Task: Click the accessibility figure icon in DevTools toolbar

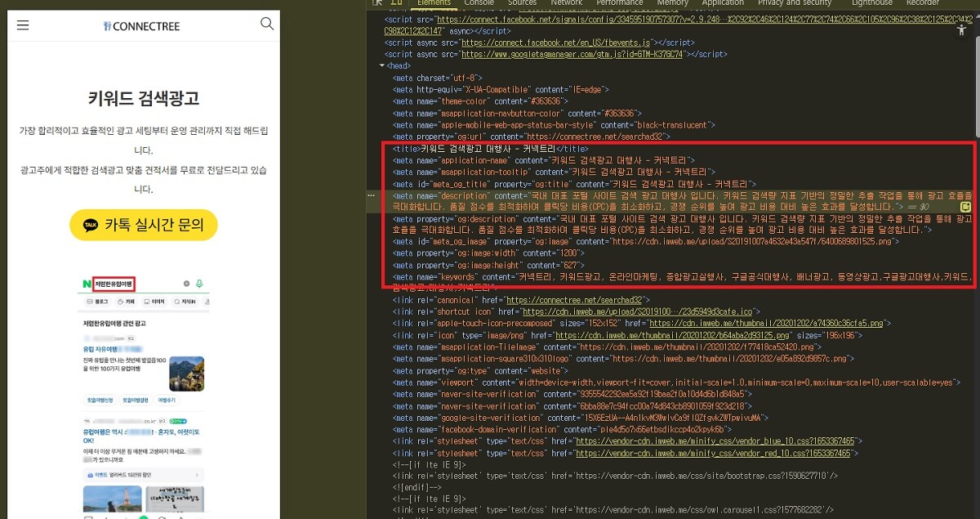Action: coord(961,29)
